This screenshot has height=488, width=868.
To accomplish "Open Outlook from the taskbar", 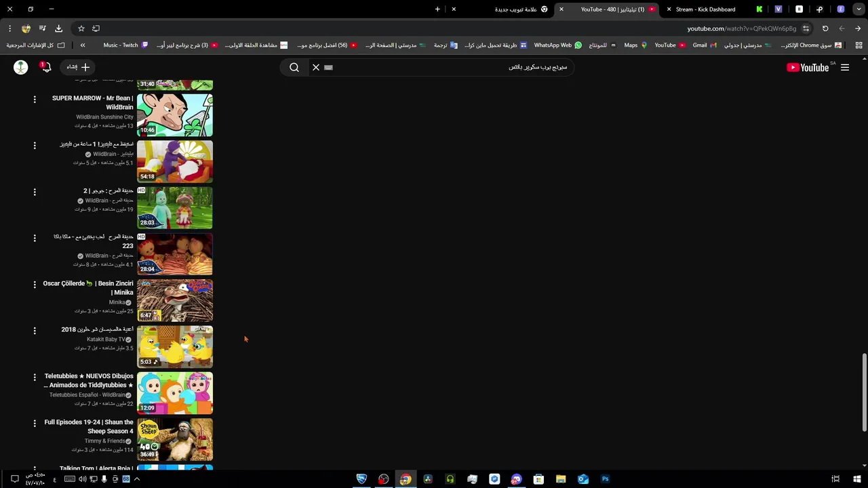I will pos(583,479).
